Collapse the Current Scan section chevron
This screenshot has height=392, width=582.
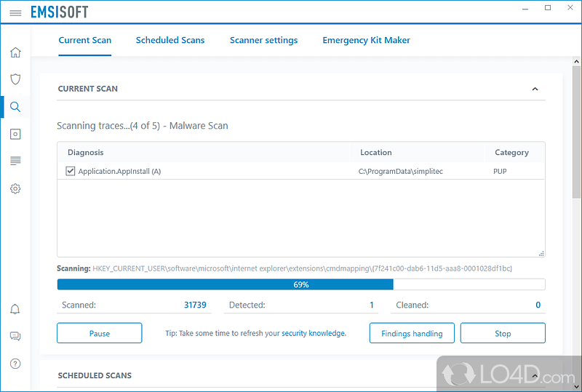[535, 89]
